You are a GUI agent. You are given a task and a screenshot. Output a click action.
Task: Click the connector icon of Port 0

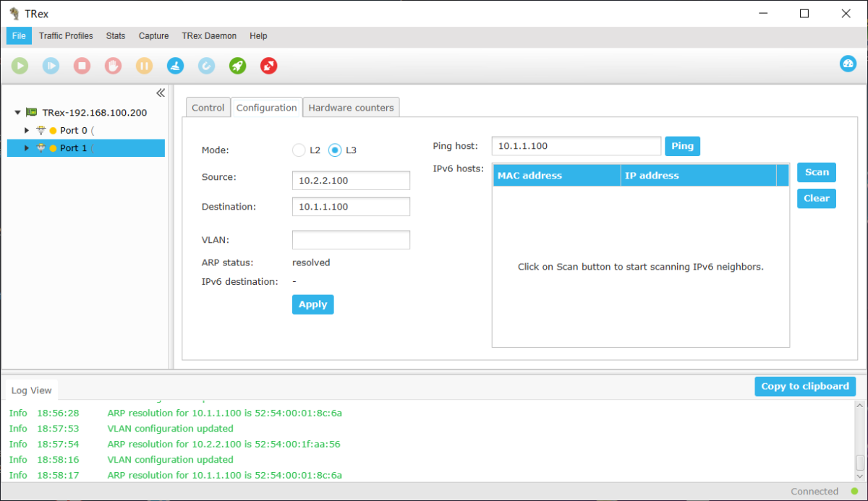pos(41,130)
